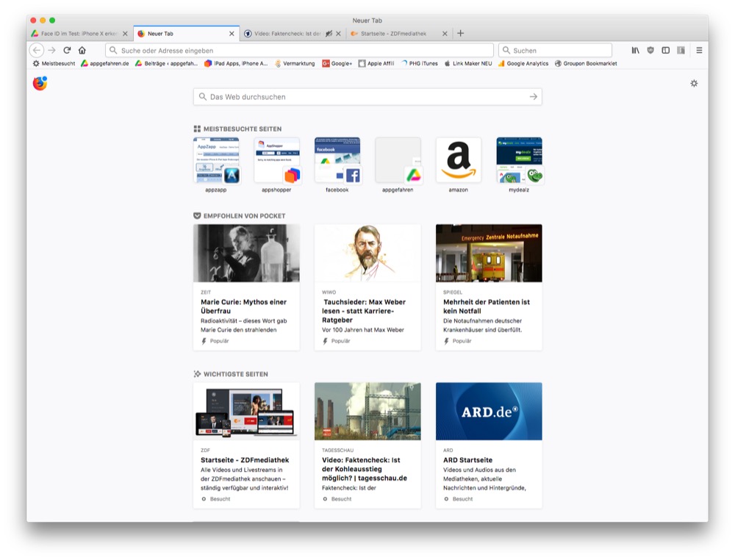735x560 pixels.
Task: Open Google Analytics bookmark
Action: [527, 64]
